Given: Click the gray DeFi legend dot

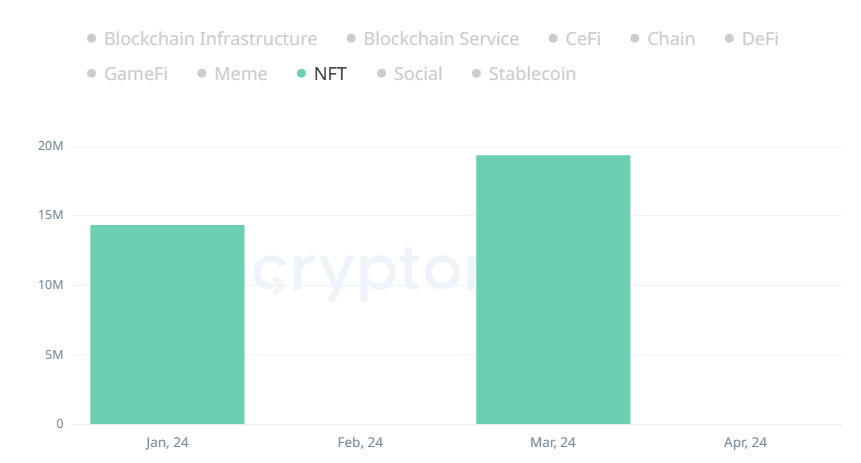Looking at the screenshot, I should click(731, 39).
